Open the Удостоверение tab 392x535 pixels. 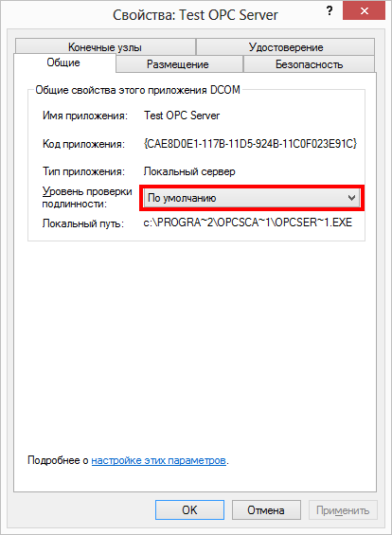[x=286, y=47]
